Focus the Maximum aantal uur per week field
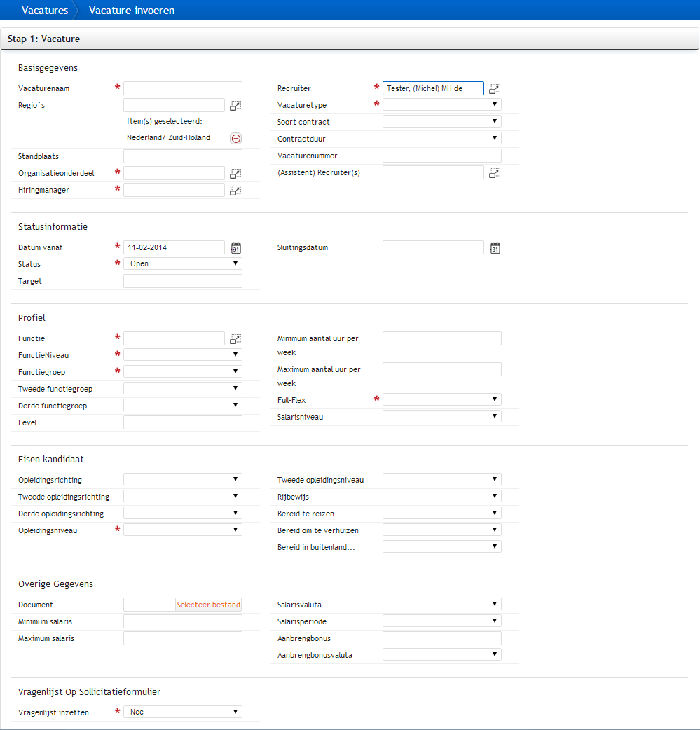Image resolution: width=700 pixels, height=730 pixels. pos(442,369)
